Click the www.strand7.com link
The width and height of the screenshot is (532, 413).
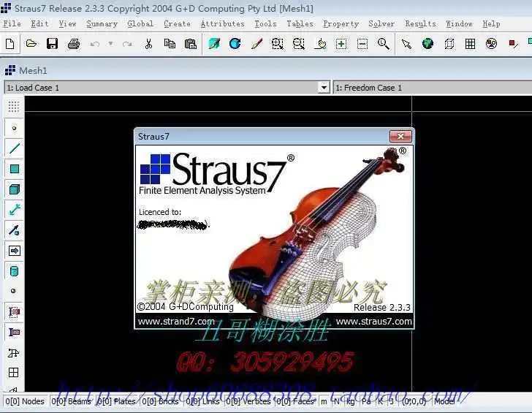coord(176,321)
